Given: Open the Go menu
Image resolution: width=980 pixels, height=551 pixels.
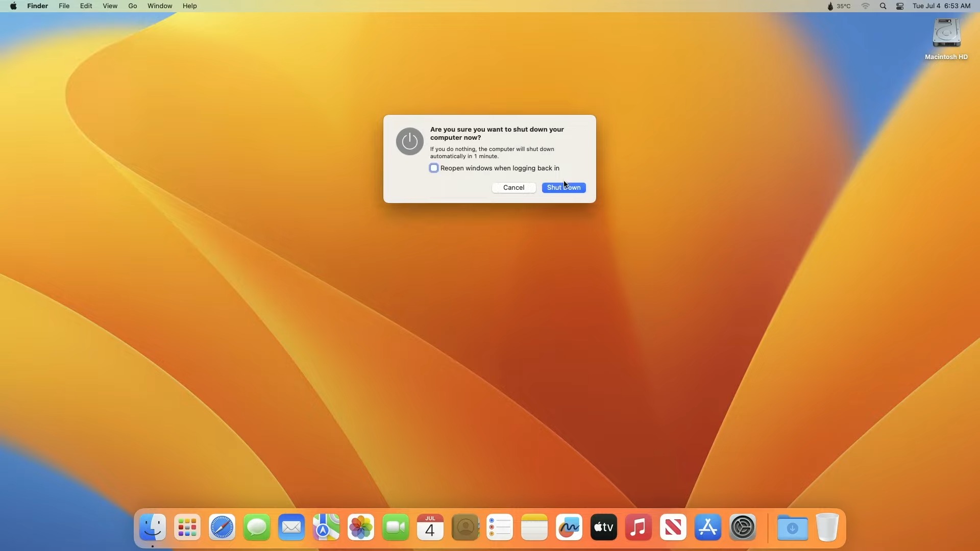Looking at the screenshot, I should click(132, 6).
